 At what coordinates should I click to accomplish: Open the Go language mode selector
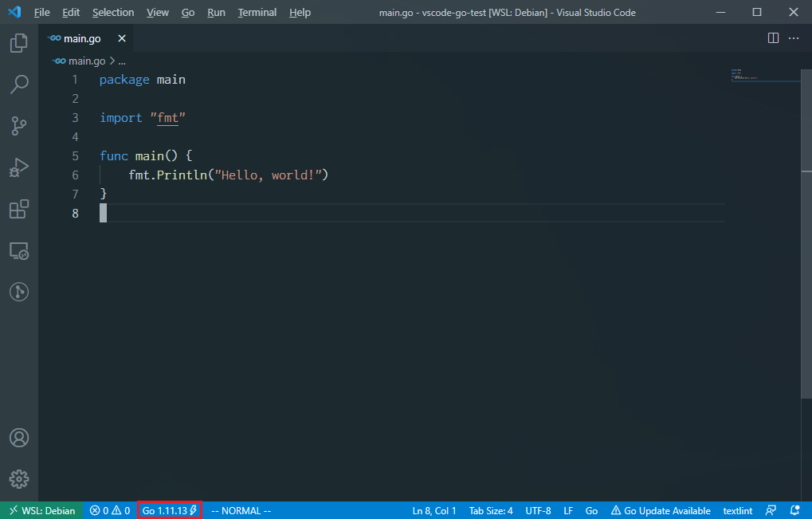591,510
